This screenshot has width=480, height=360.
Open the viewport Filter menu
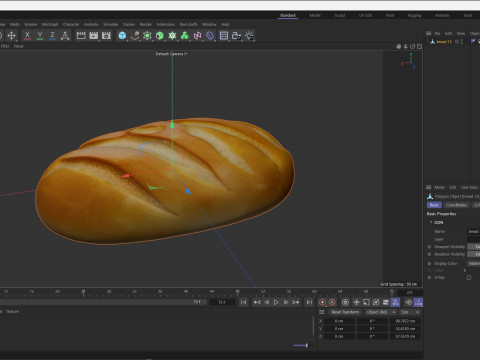5,46
